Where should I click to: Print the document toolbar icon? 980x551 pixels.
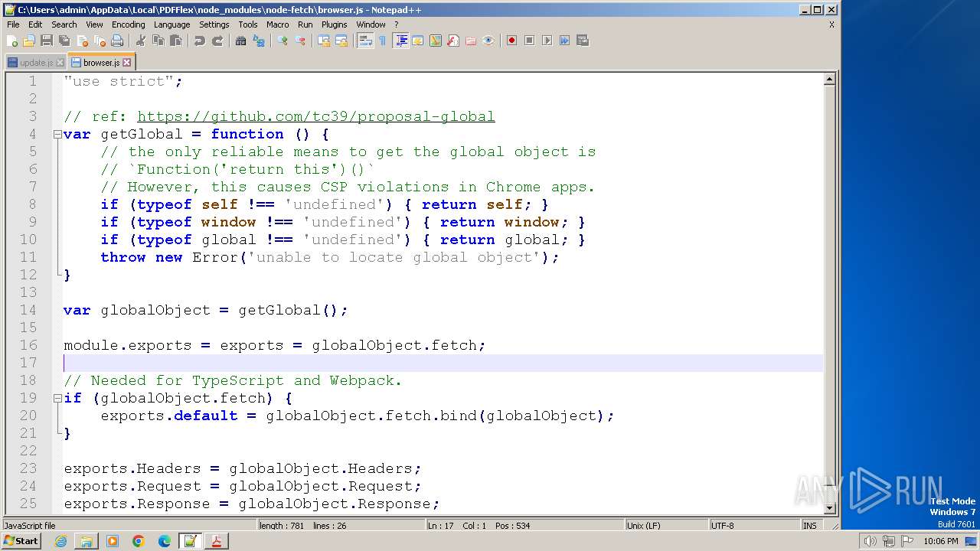(117, 41)
